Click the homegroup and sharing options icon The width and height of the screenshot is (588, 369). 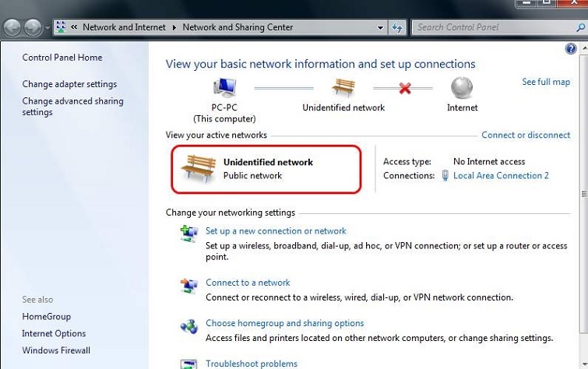[188, 325]
